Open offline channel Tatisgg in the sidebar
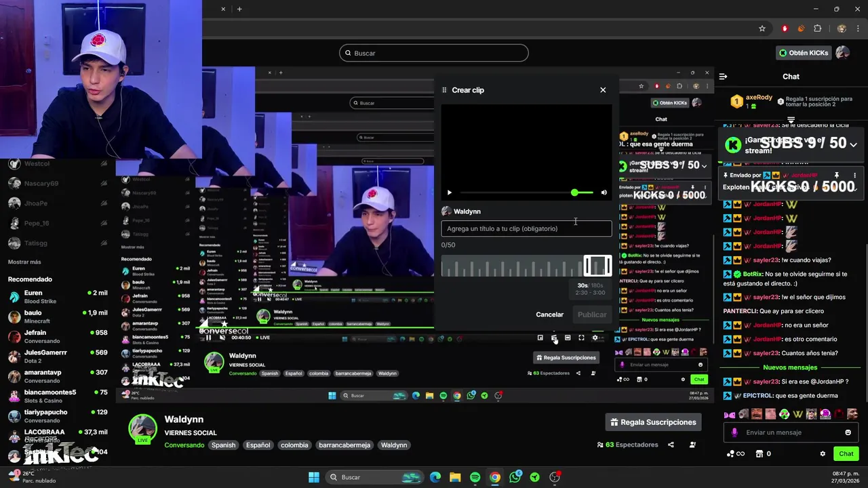 coord(58,243)
